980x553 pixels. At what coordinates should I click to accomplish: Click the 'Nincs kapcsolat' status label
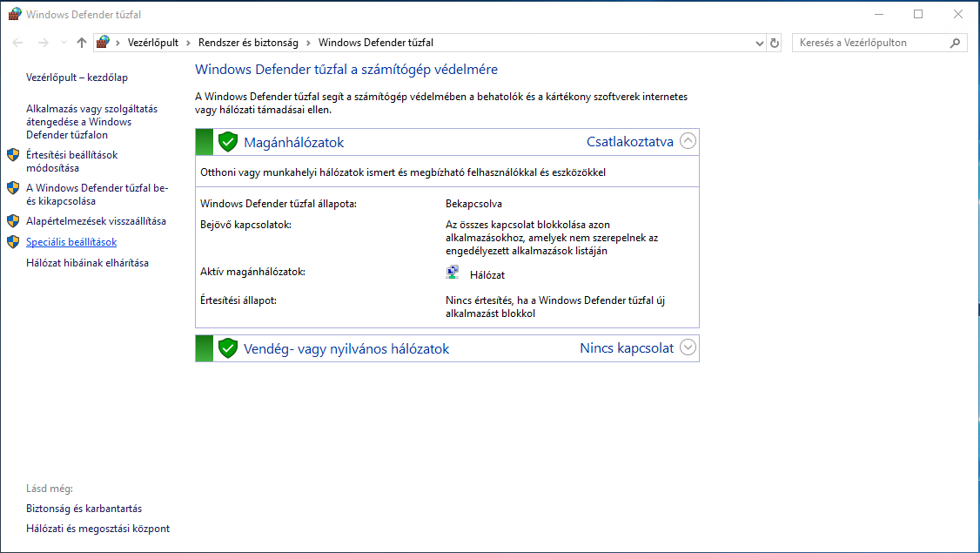point(627,347)
